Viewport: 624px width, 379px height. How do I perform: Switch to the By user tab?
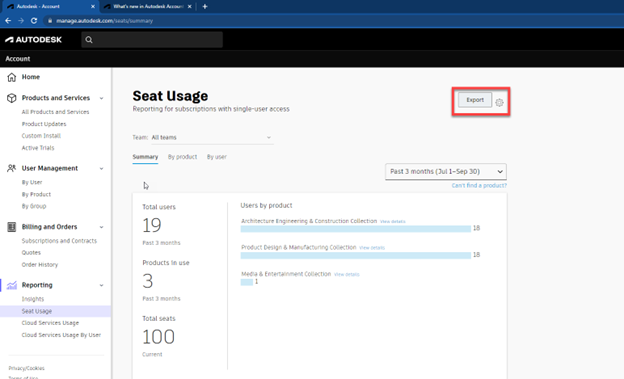[x=216, y=157]
